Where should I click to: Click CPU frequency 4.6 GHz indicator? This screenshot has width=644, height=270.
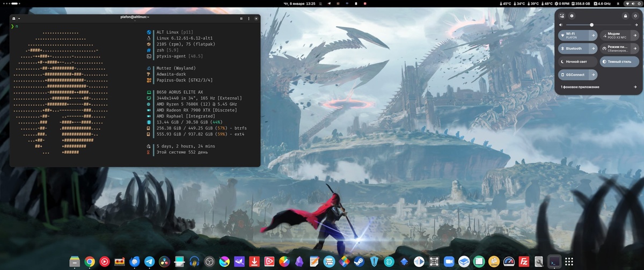click(602, 3)
